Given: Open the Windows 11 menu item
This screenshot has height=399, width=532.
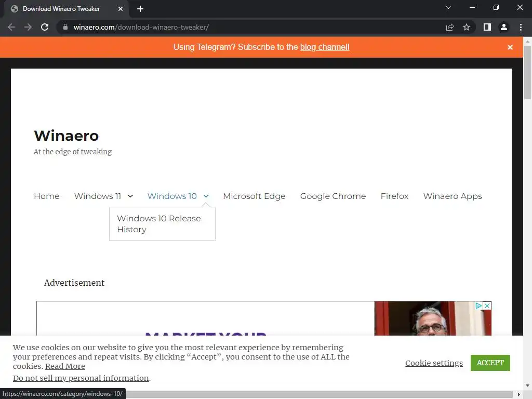Looking at the screenshot, I should tap(98, 196).
